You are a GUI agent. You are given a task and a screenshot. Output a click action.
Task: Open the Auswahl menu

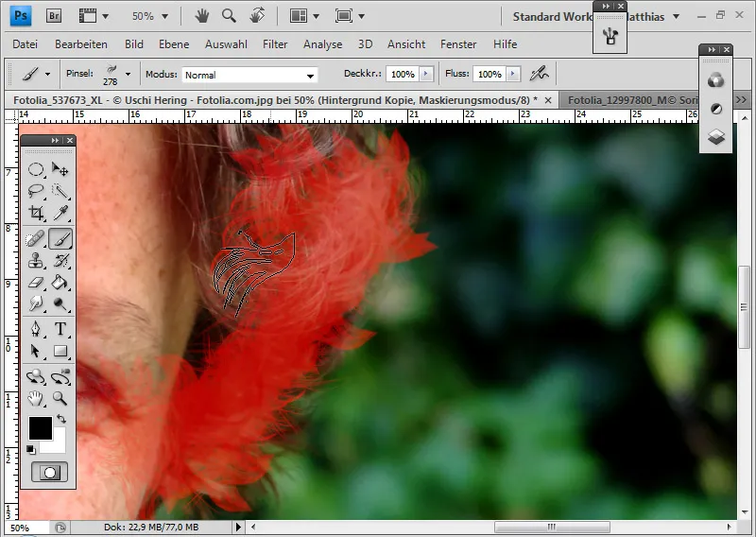pyautogui.click(x=226, y=44)
